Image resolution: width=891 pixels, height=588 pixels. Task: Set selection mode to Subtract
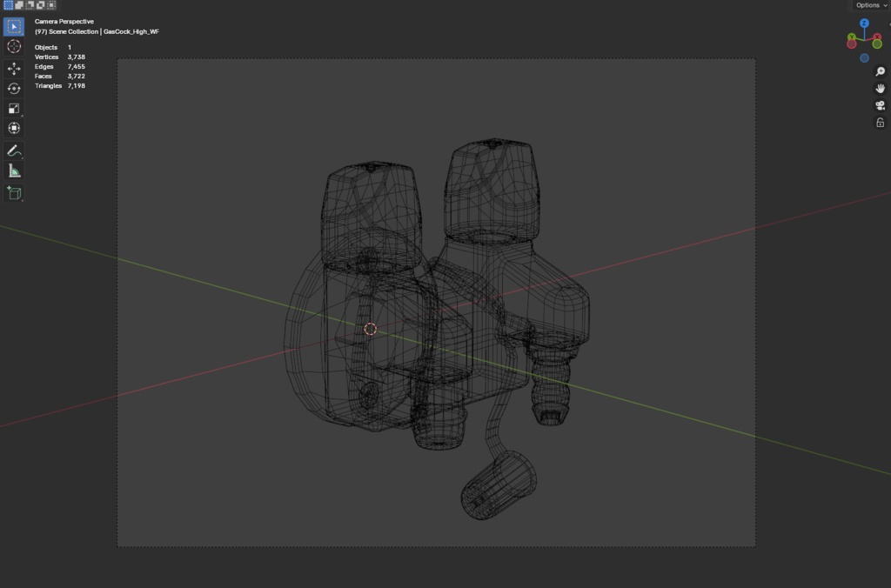(30, 5)
